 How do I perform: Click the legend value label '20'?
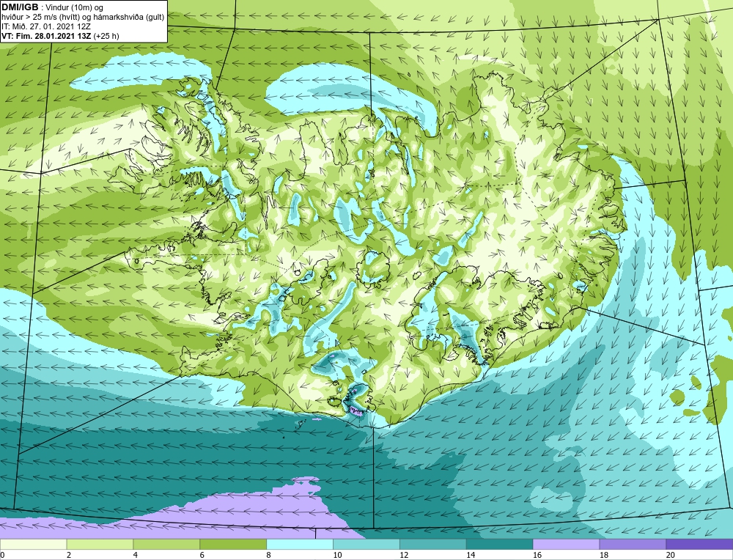(671, 555)
